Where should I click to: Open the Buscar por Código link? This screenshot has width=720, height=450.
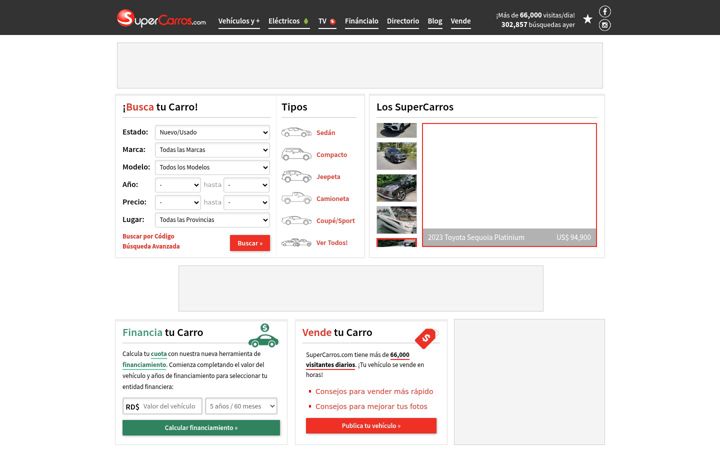coord(148,236)
